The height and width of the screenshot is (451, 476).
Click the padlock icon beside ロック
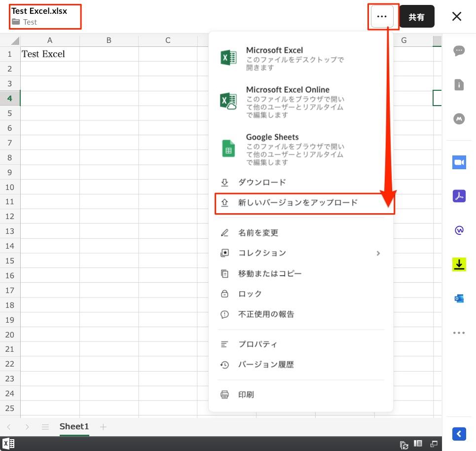pos(224,294)
